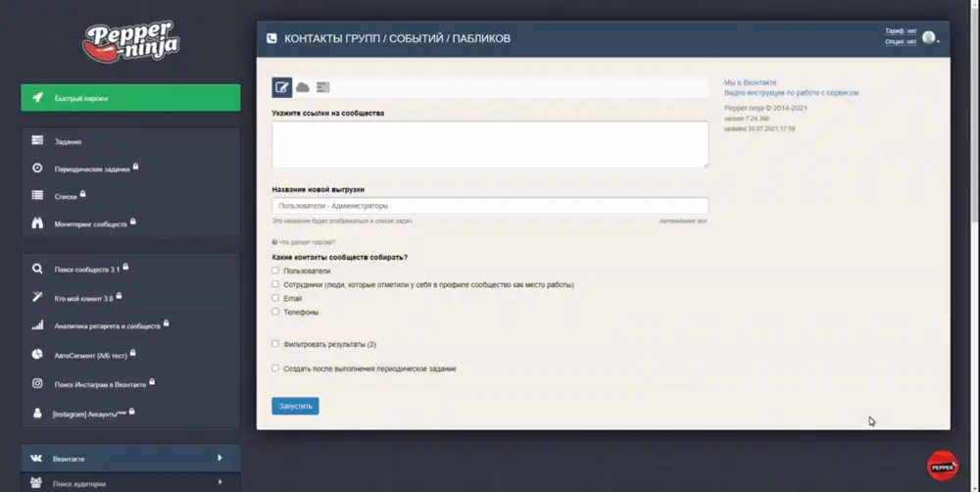This screenshot has width=980, height=492.
Task: Enable the Телефоны checkbox
Action: 275,312
